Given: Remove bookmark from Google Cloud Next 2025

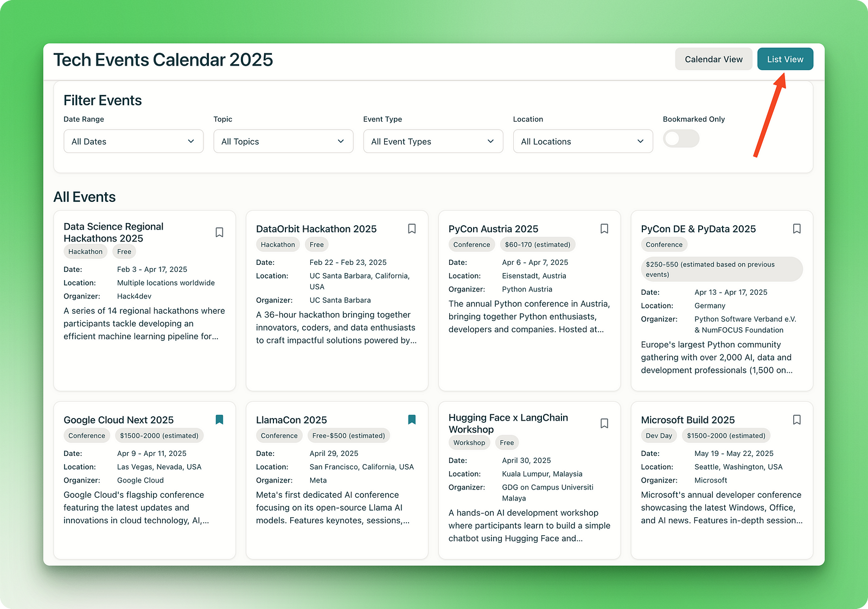Looking at the screenshot, I should [x=219, y=420].
